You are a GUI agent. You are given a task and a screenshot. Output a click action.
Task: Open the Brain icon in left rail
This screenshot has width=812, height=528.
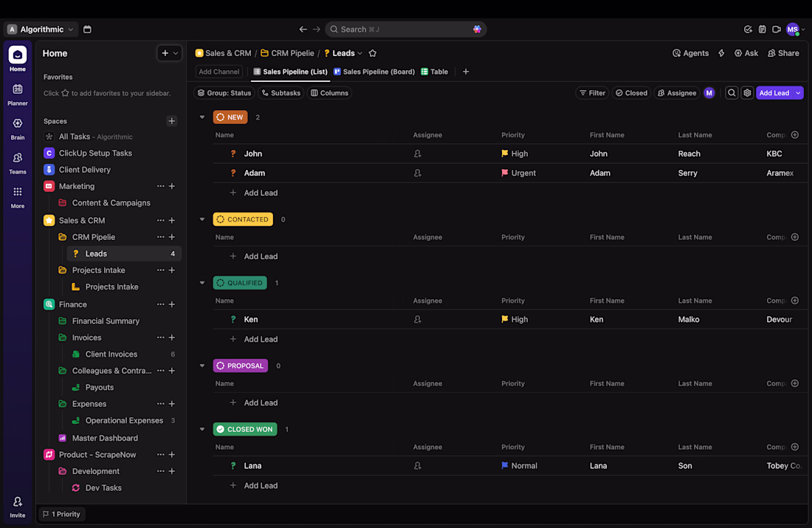[x=17, y=123]
